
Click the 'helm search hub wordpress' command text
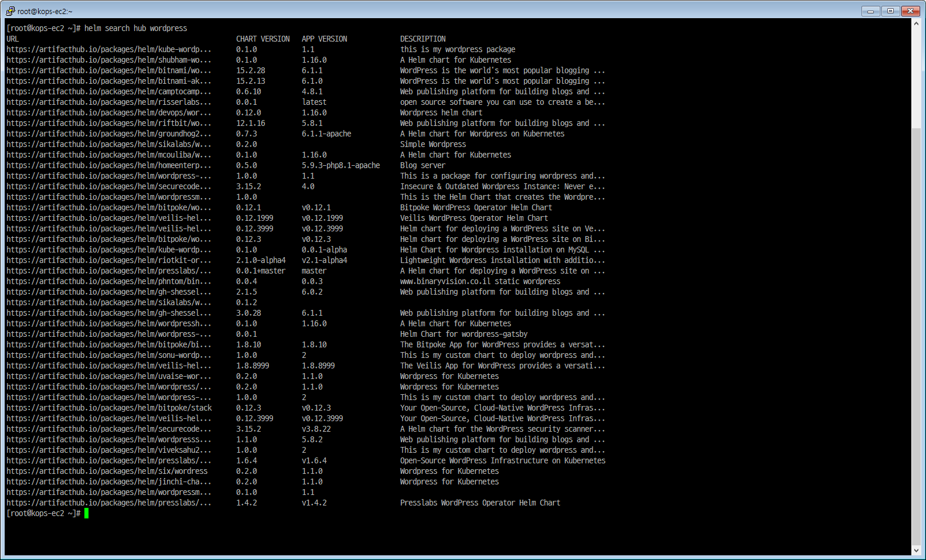(135, 28)
